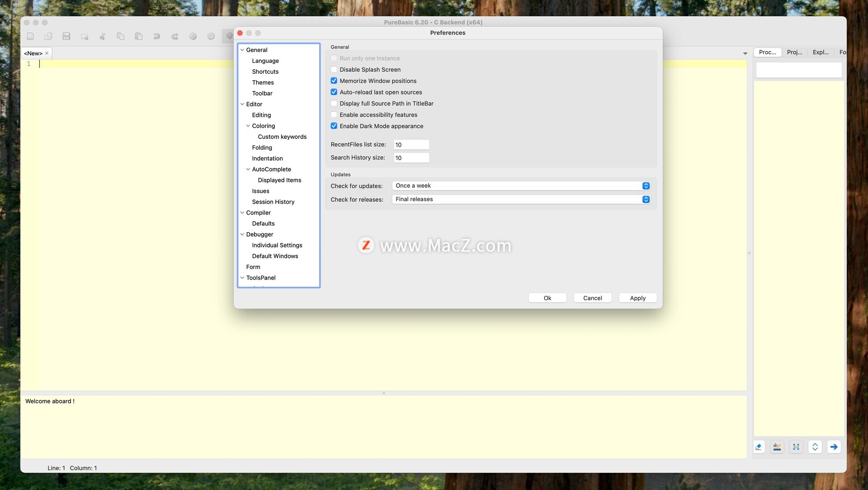
Task: Click the eraser icon in tools panel
Action: click(759, 447)
